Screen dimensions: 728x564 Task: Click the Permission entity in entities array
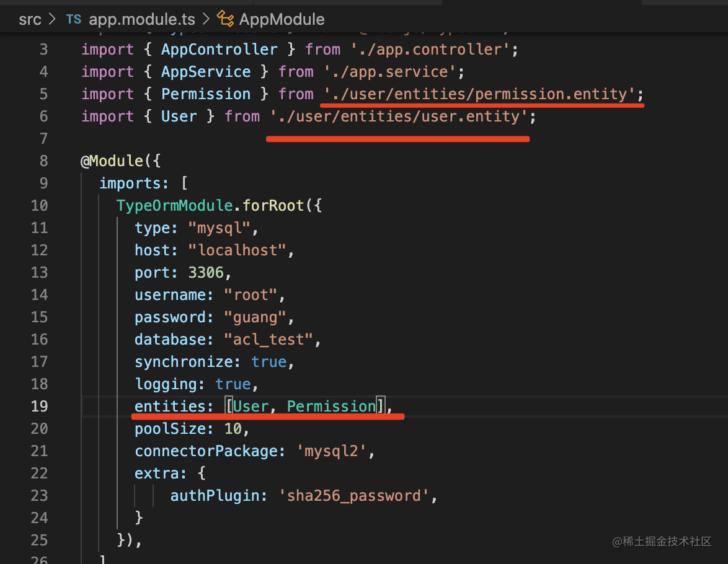[x=331, y=407]
